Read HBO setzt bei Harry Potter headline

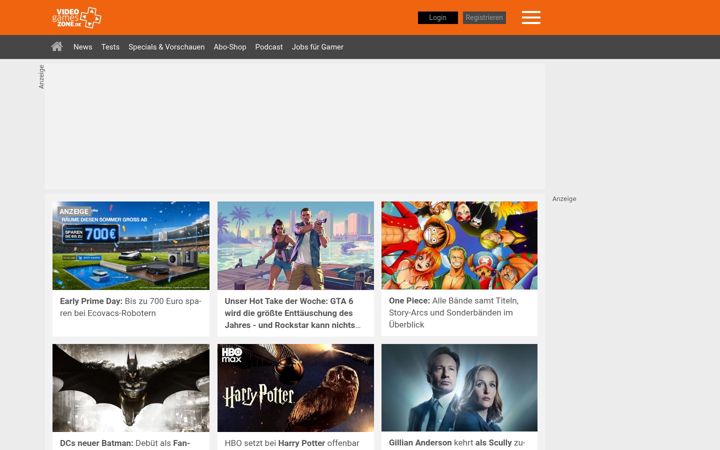pos(292,443)
